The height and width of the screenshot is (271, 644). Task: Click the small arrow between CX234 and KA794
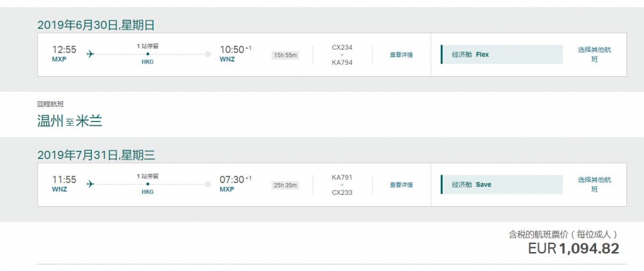point(342,54)
